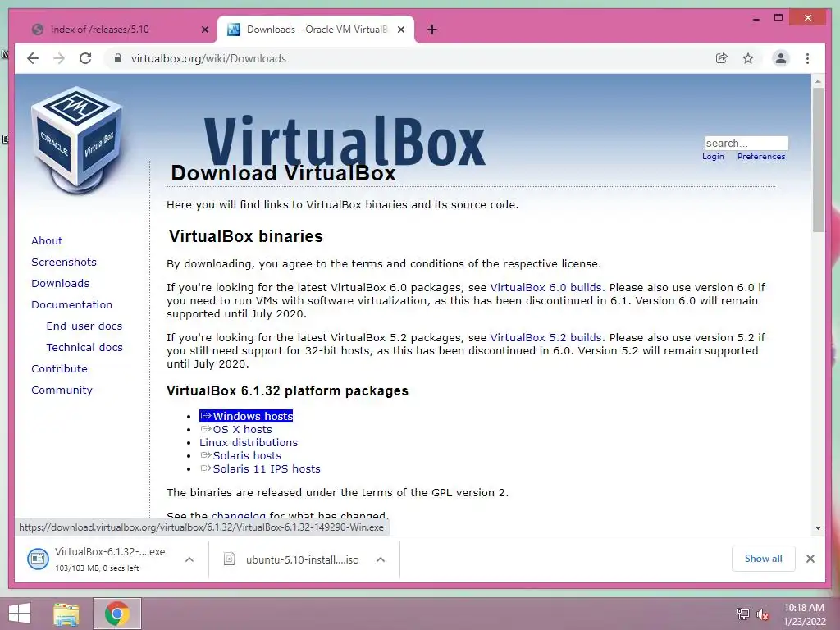The height and width of the screenshot is (630, 840).
Task: Click the VirtualBox-6.1.32 exe download file icon
Action: pos(38,559)
